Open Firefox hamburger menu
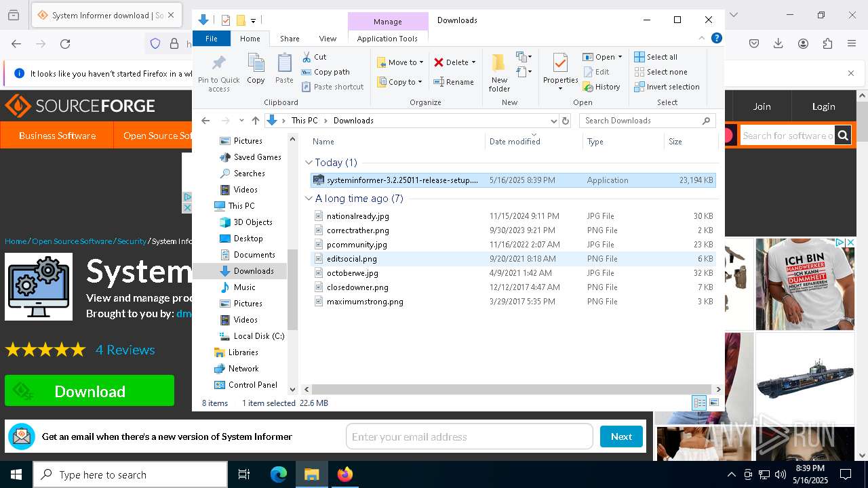Screen dimensions: 868x488 [x=852, y=44]
